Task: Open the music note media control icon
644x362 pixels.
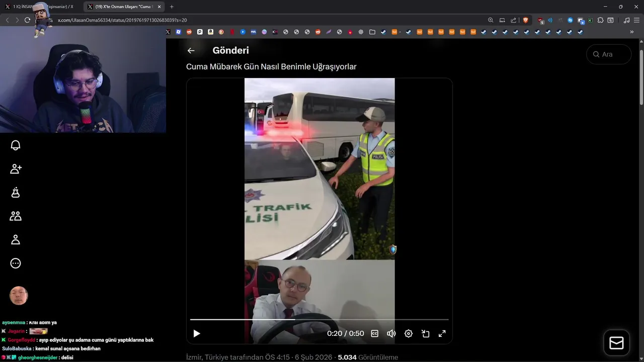Action: point(626,20)
